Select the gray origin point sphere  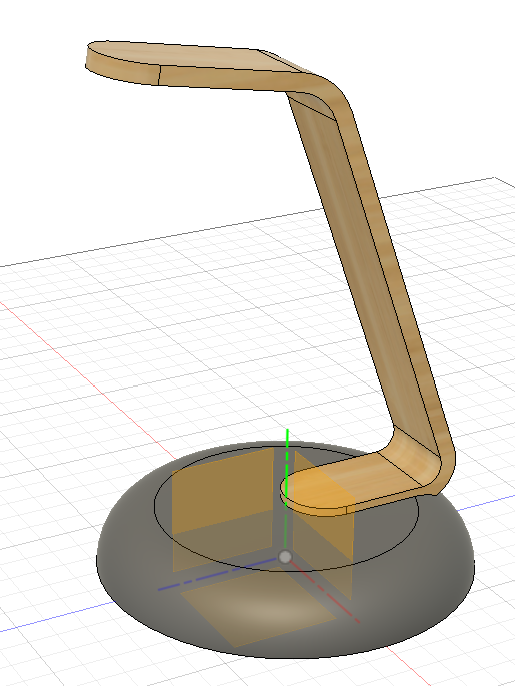point(285,557)
